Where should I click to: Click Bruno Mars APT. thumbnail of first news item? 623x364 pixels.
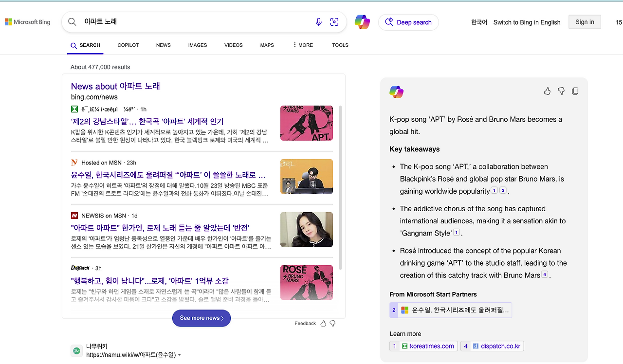(307, 123)
